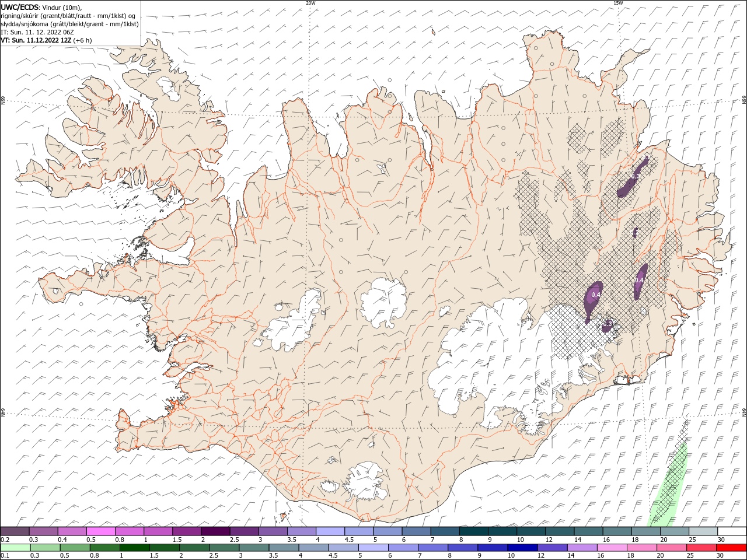The height and width of the screenshot is (560, 747).
Task: Click the 'slydda/snjókoma' legend description line
Action: [69, 24]
